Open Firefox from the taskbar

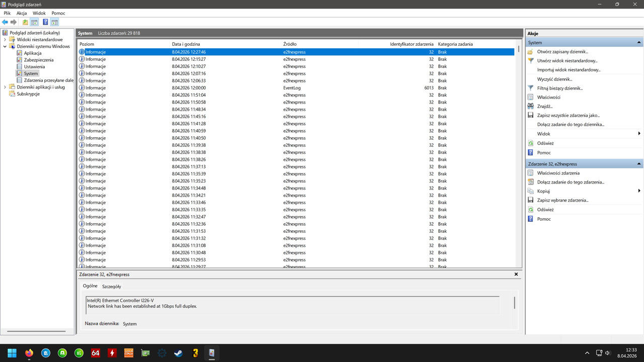coord(29,353)
